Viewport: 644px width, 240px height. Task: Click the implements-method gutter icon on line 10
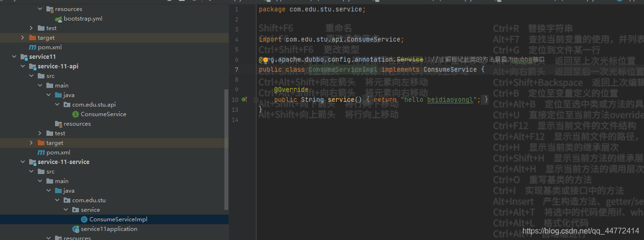pos(244,99)
